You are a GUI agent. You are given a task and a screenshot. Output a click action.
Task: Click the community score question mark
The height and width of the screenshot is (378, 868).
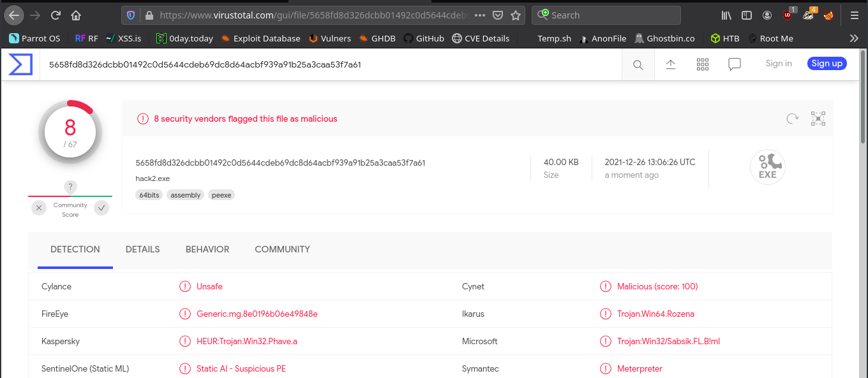point(70,187)
